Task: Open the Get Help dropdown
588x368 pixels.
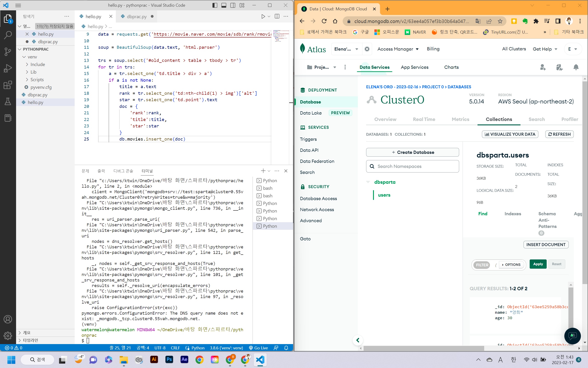Action: tap(545, 49)
